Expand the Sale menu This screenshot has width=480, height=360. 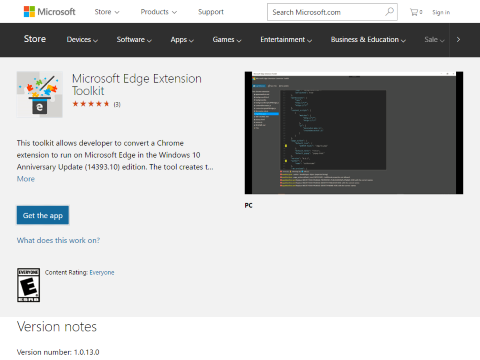tap(434, 40)
